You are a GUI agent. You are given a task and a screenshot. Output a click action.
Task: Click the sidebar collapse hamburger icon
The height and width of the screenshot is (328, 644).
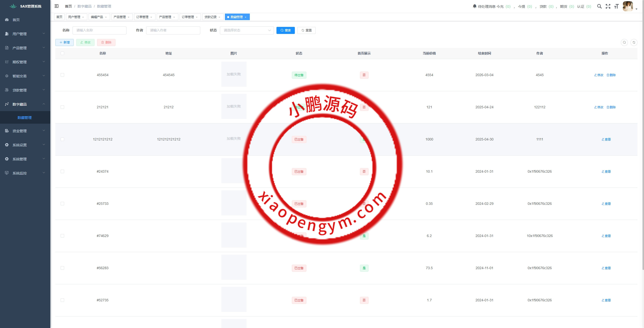tap(57, 6)
